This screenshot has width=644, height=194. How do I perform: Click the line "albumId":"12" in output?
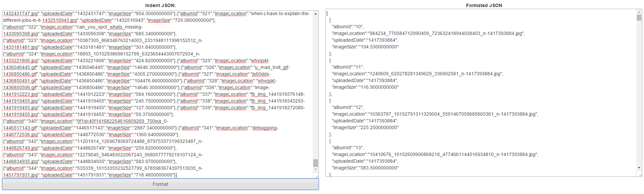pyautogui.click(x=348, y=107)
